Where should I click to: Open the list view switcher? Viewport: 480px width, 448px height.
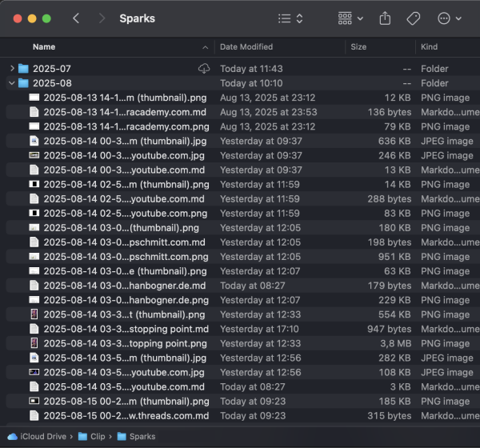(290, 18)
